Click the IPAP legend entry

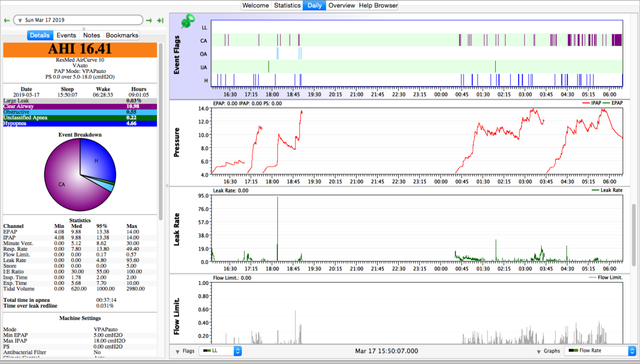click(591, 103)
